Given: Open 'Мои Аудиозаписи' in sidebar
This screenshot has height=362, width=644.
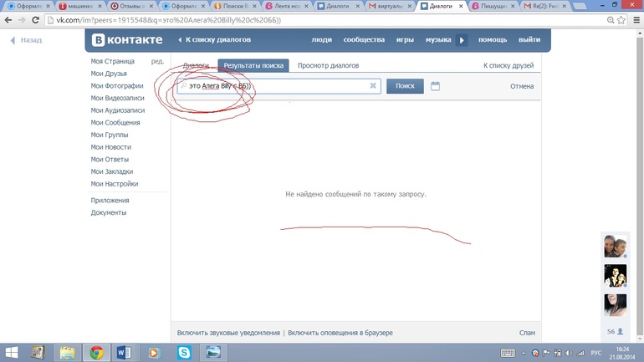Looking at the screenshot, I should [118, 110].
